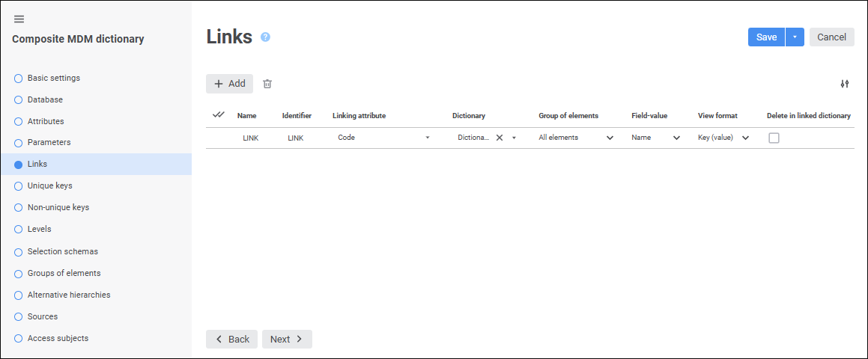868x359 pixels.
Task: Go to Unique keys section
Action: (49, 185)
